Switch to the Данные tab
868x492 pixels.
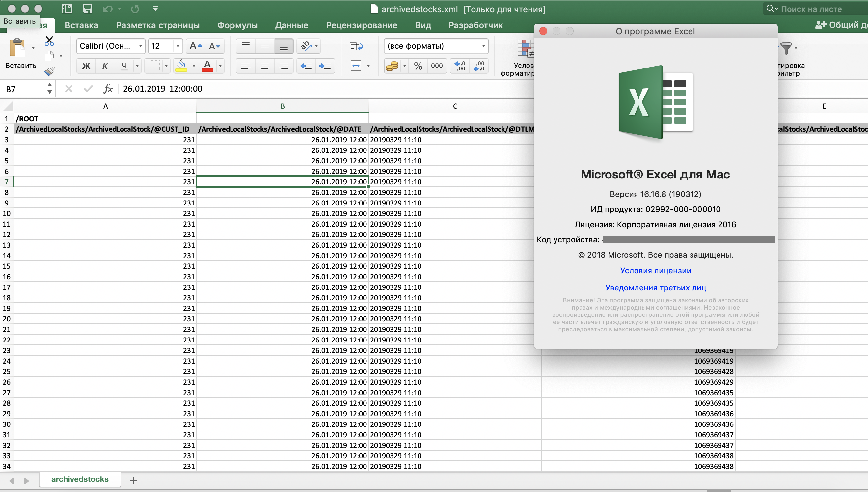292,25
